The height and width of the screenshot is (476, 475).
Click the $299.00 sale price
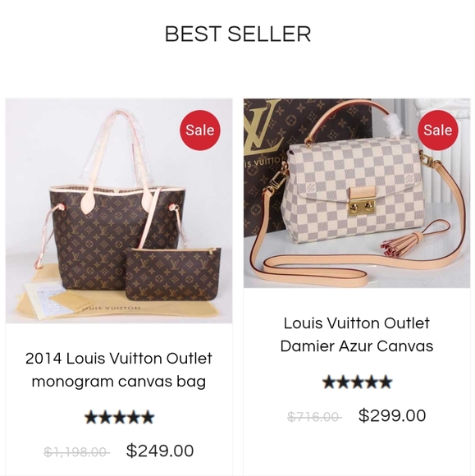coord(392,415)
